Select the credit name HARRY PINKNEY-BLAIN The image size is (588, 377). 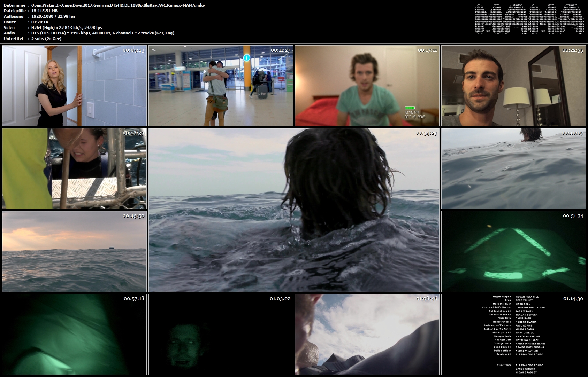click(x=530, y=344)
